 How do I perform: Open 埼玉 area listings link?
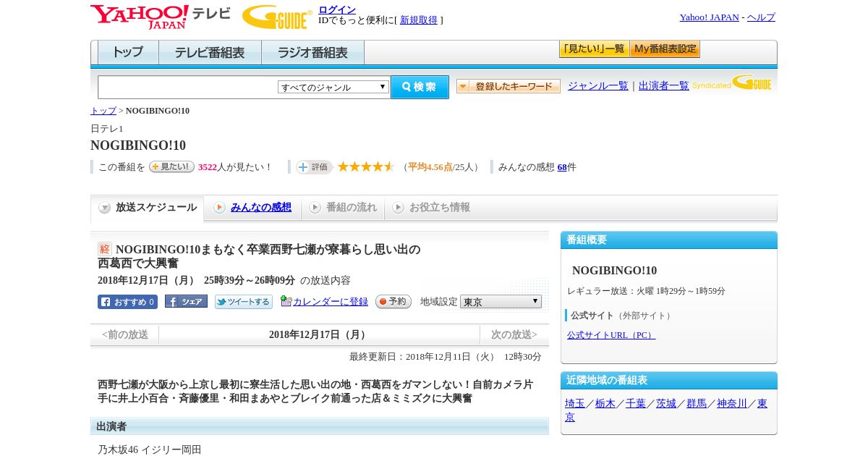[575, 403]
